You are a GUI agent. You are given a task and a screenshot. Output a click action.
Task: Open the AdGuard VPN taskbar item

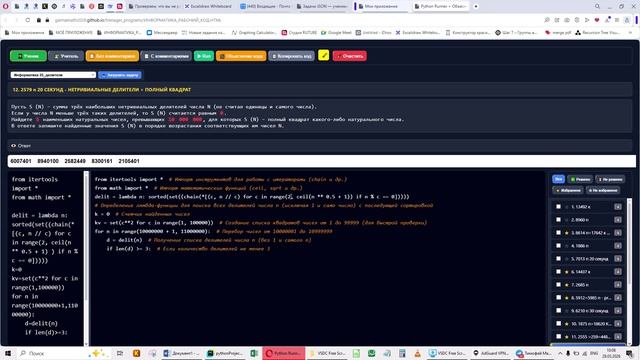pyautogui.click(x=490, y=353)
